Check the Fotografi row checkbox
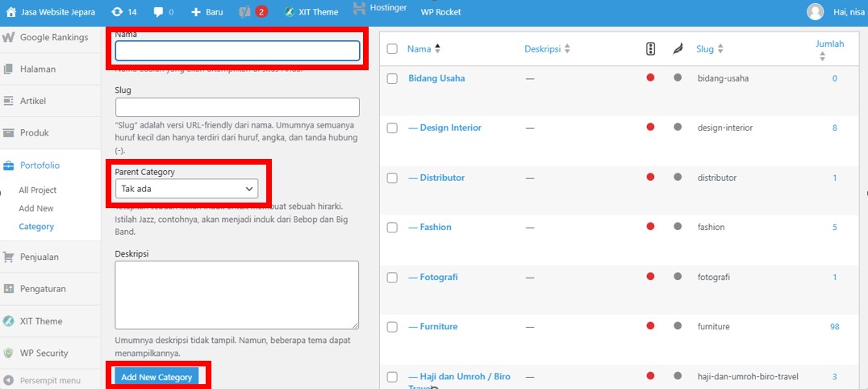Image resolution: width=868 pixels, height=389 pixels. 393,277
